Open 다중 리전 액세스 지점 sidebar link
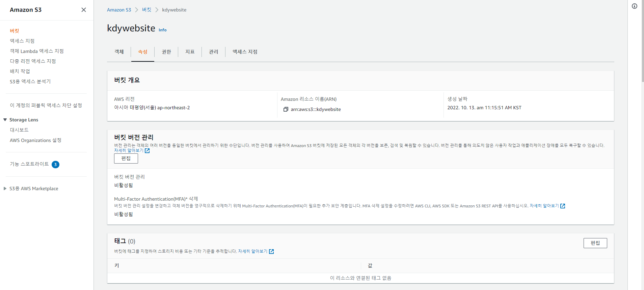Image resolution: width=644 pixels, height=290 pixels. click(x=33, y=61)
